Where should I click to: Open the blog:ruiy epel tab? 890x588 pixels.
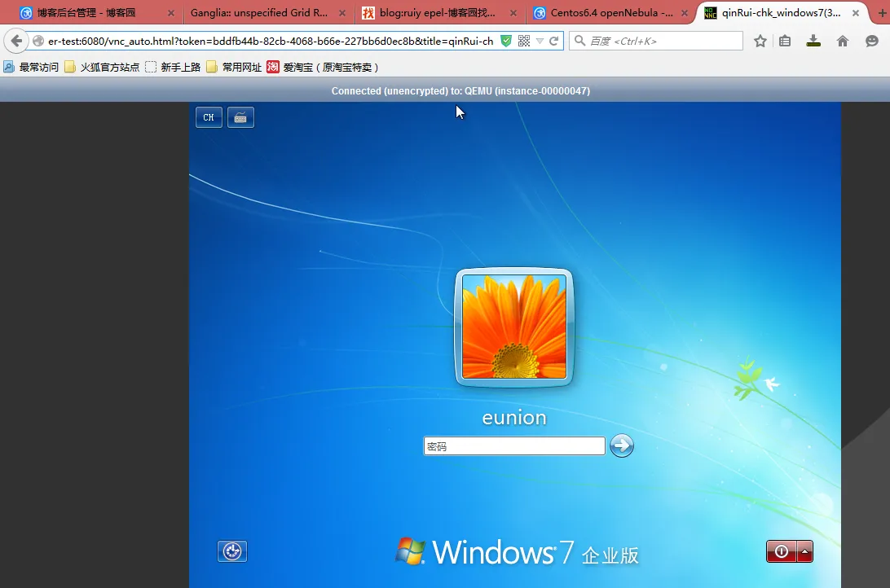click(439, 12)
